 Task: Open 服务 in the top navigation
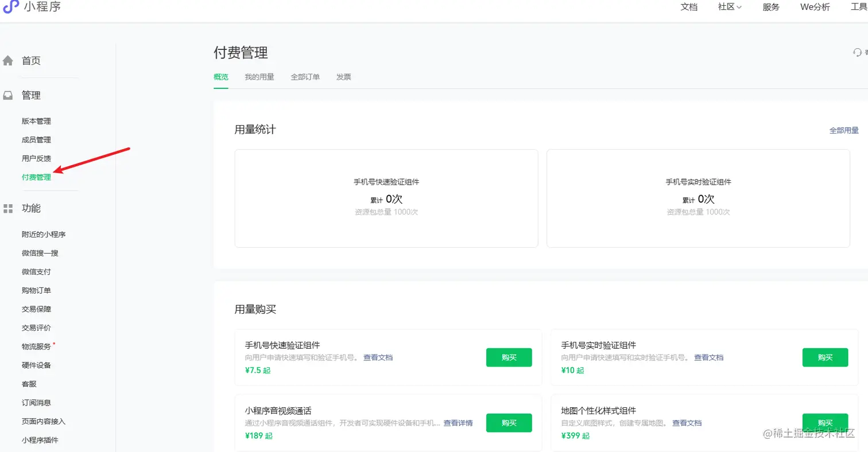pos(771,7)
